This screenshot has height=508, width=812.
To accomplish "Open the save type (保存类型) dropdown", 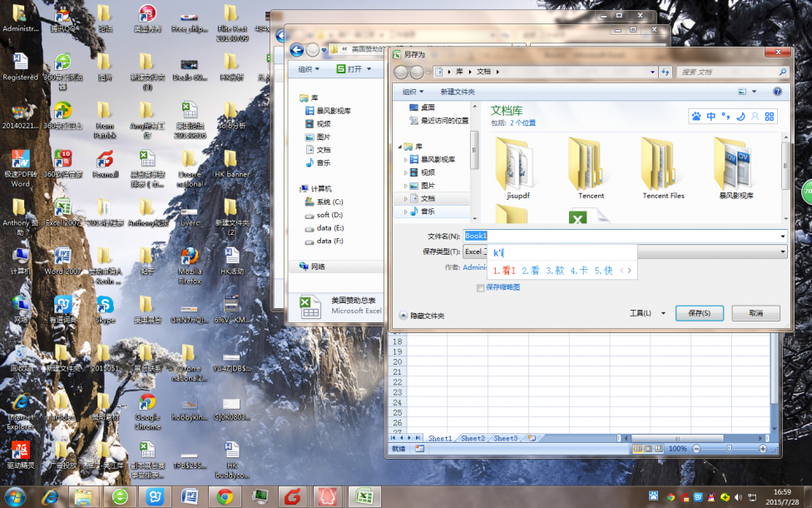I will coord(782,252).
